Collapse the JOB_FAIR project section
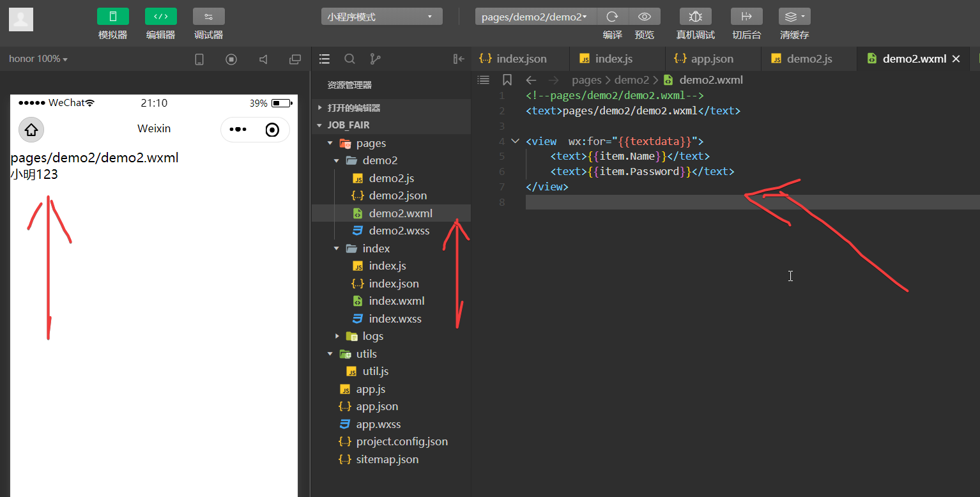 391,125
